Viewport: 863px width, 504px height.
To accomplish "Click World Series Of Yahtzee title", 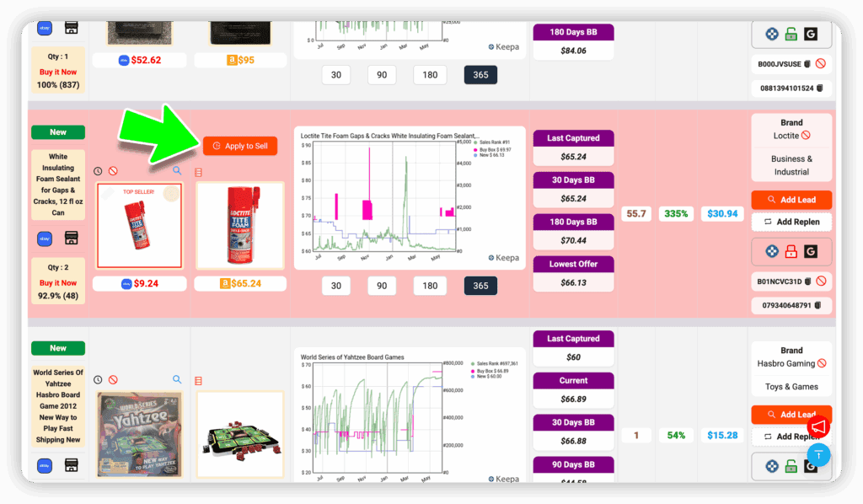I will click(x=58, y=406).
